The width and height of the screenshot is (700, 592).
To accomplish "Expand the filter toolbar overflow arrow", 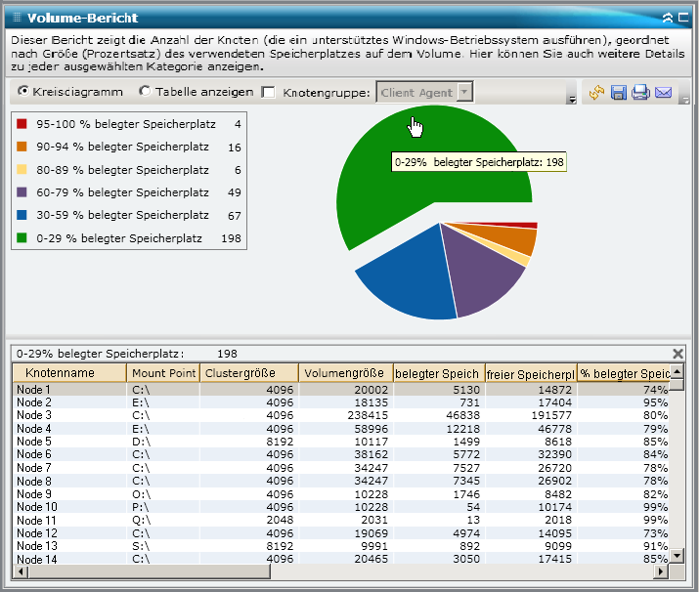I will pos(570,99).
